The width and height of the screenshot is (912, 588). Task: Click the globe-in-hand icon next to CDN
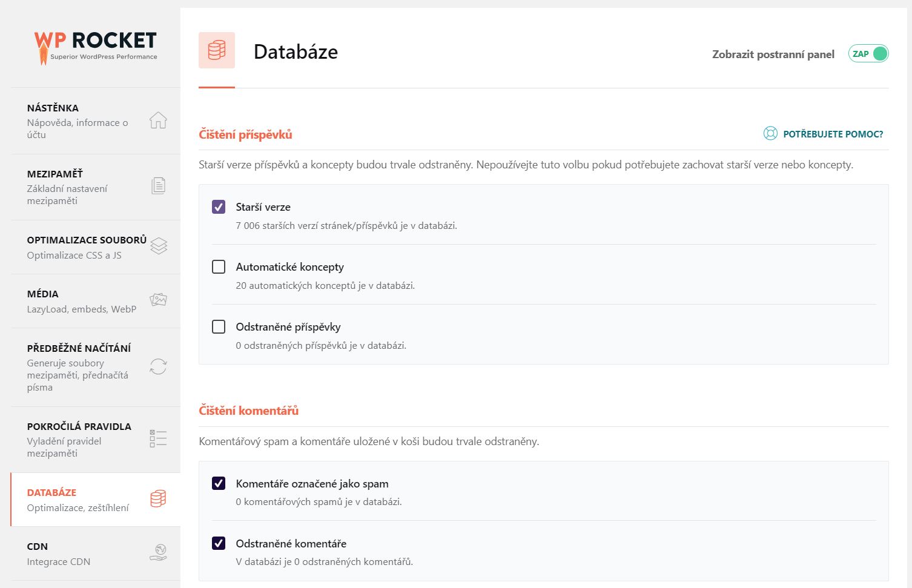tap(158, 552)
